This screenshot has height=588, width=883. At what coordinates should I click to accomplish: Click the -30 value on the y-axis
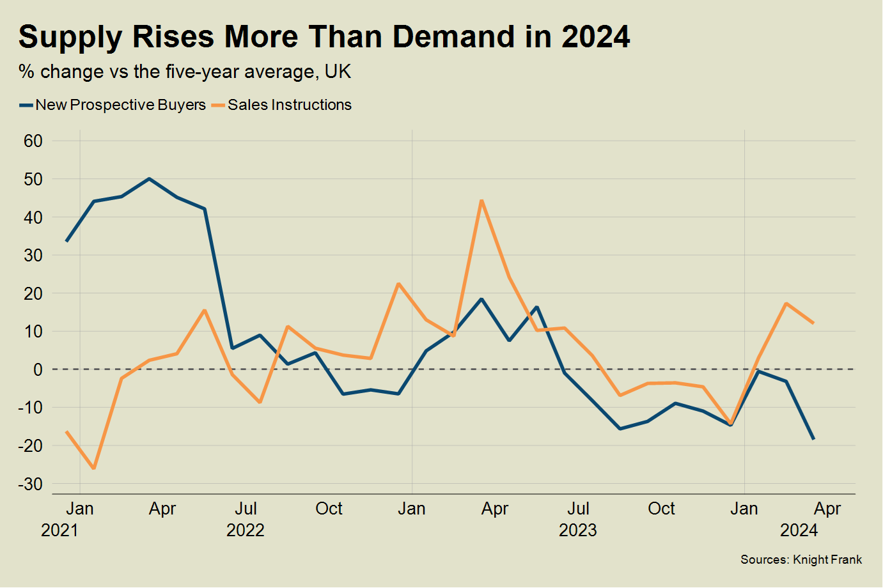pos(31,484)
